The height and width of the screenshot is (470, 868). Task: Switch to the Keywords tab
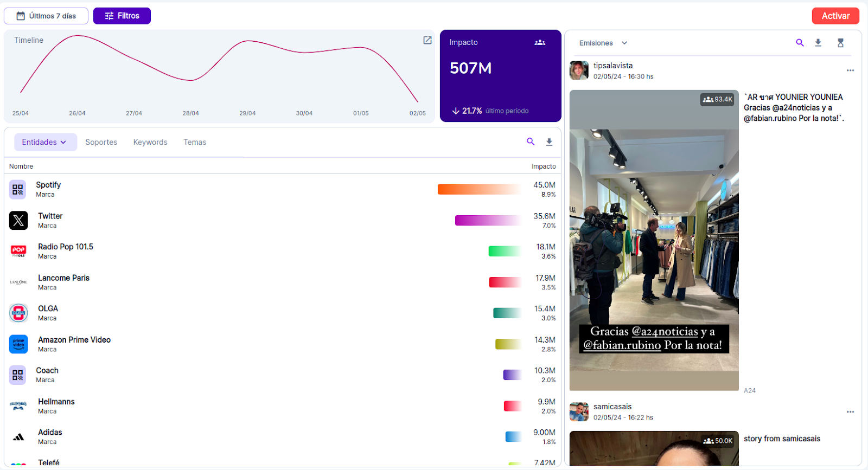click(150, 142)
